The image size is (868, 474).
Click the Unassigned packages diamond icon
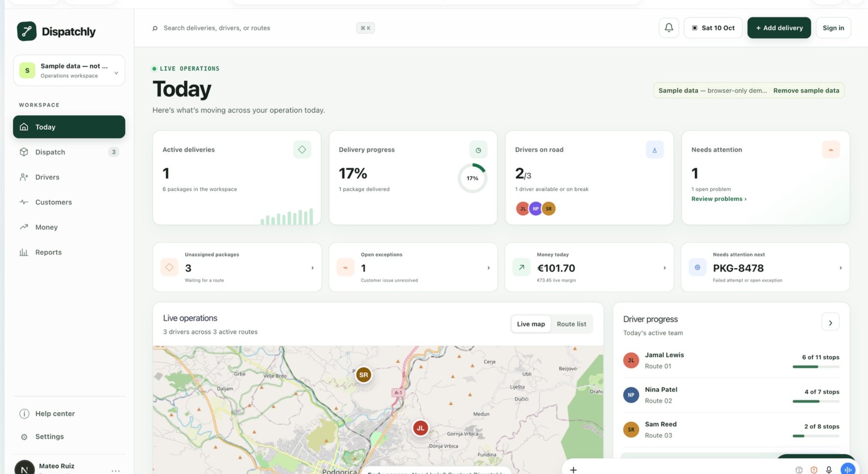[169, 267]
